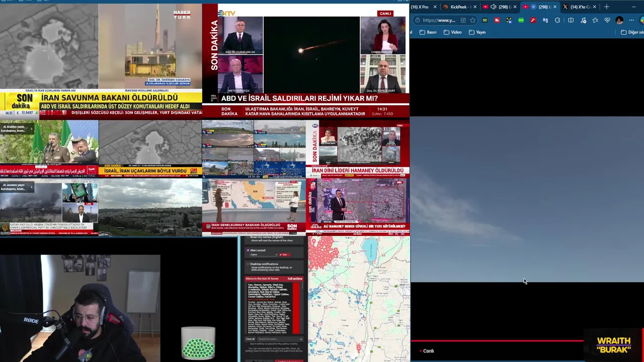Open the Alarm sound dropdown
This screenshot has height=362, width=644.
coord(264,254)
